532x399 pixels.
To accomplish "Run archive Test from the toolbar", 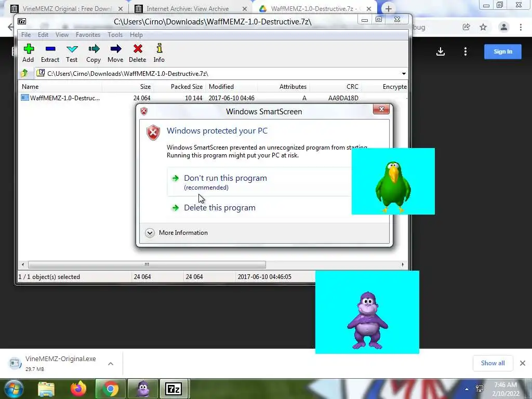I will [x=72, y=54].
